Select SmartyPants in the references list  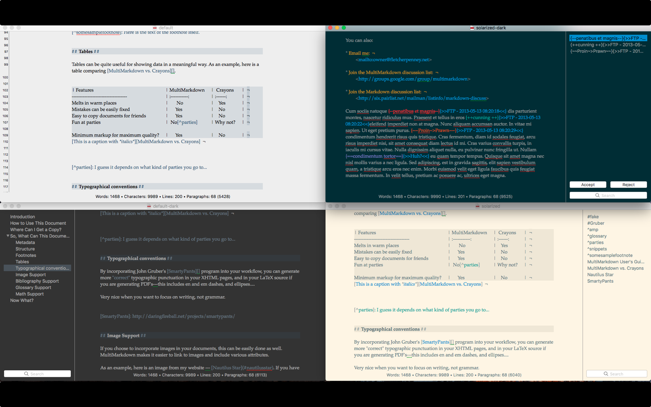coord(601,281)
